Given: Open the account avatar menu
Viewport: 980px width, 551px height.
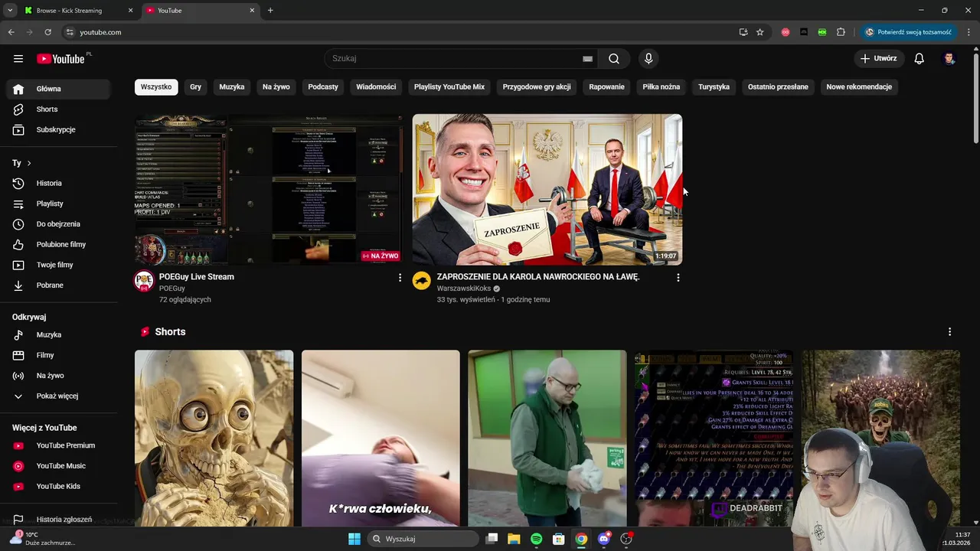Looking at the screenshot, I should coord(949,59).
